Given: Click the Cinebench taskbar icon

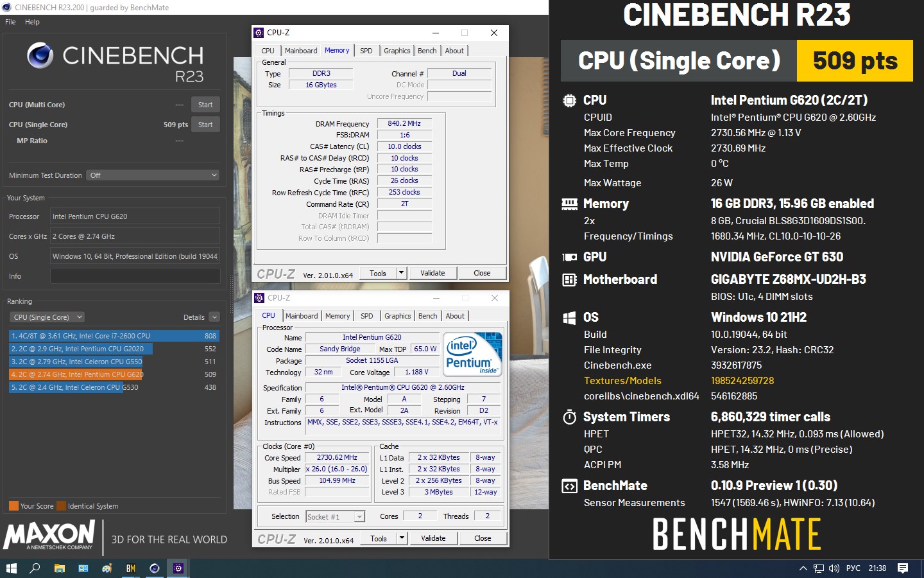Looking at the screenshot, I should coord(155,568).
